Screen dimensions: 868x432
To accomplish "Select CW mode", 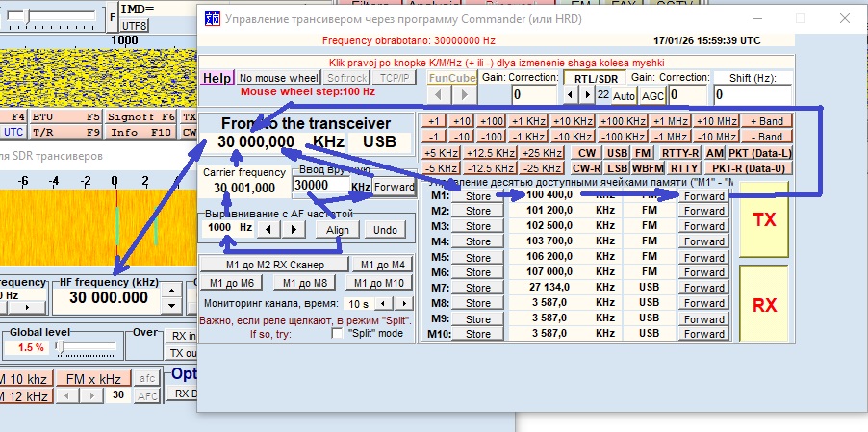I will (586, 153).
